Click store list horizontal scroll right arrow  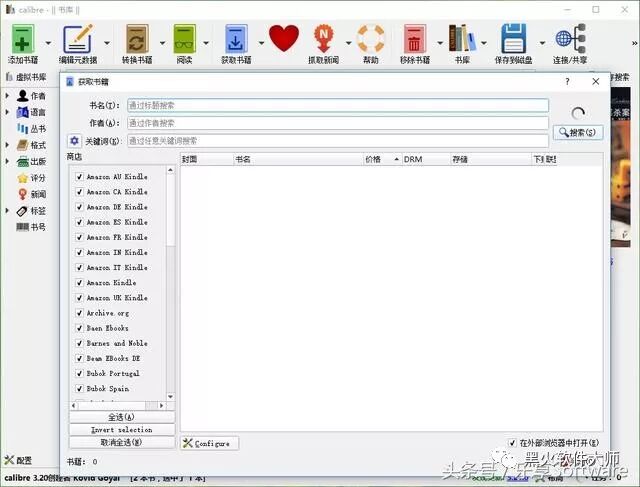click(x=162, y=405)
